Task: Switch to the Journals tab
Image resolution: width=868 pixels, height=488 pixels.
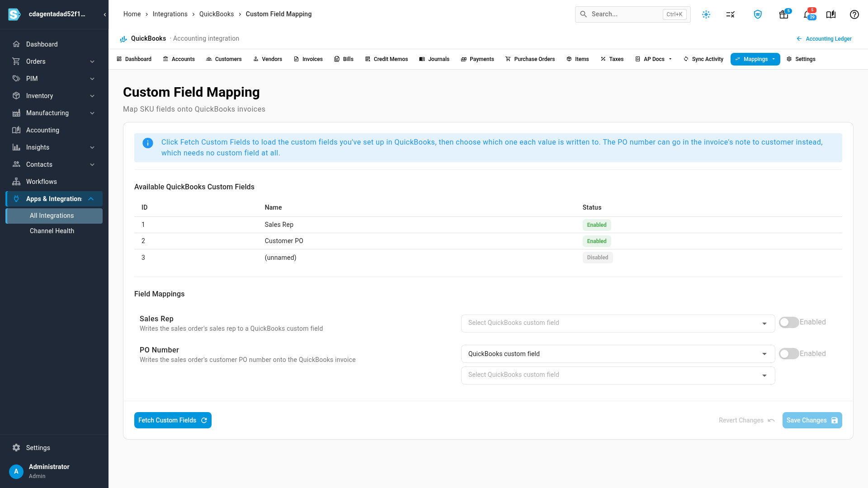Action: click(x=434, y=59)
